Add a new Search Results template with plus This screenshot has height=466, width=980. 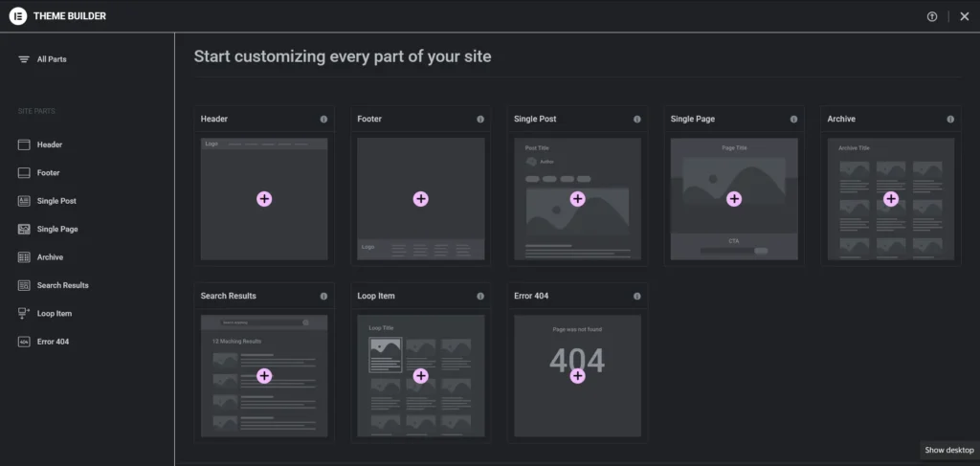tap(264, 375)
